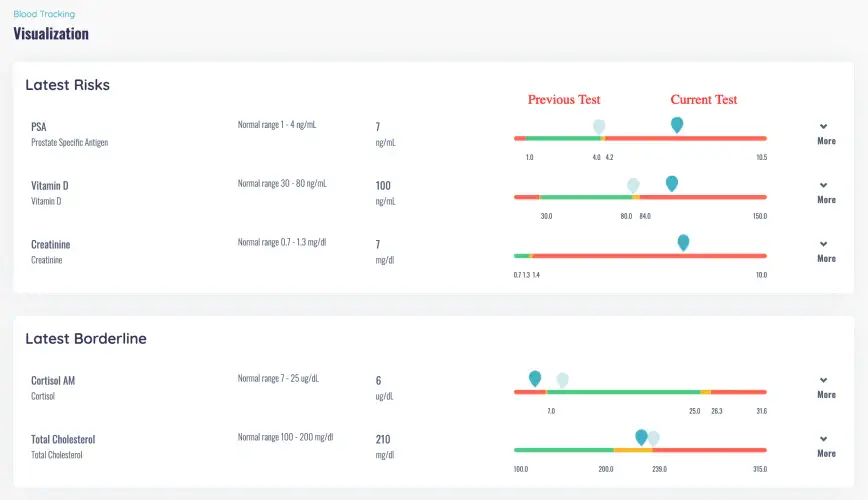Show more for Total Cholesterol
The image size is (868, 500).
(x=825, y=446)
